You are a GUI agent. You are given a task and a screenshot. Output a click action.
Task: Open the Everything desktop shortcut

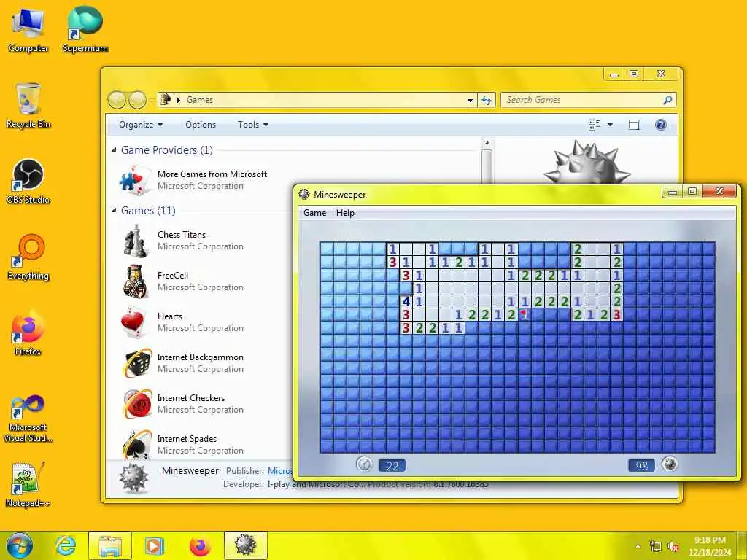click(28, 257)
